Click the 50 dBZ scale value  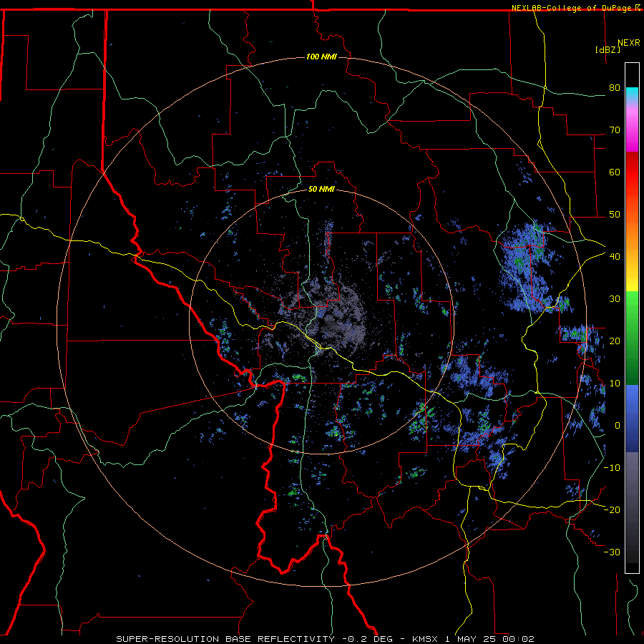(x=615, y=215)
